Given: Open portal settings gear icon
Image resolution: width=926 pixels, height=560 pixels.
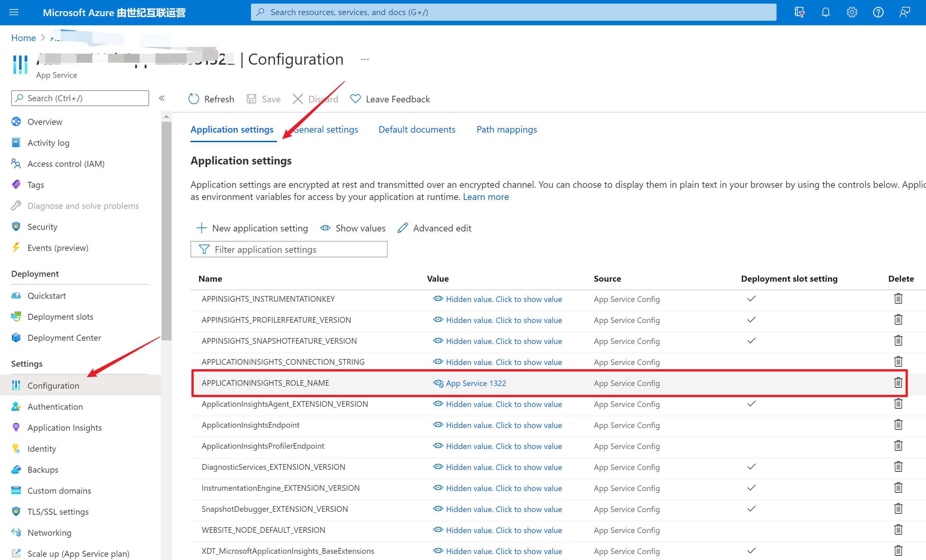Looking at the screenshot, I should [851, 12].
